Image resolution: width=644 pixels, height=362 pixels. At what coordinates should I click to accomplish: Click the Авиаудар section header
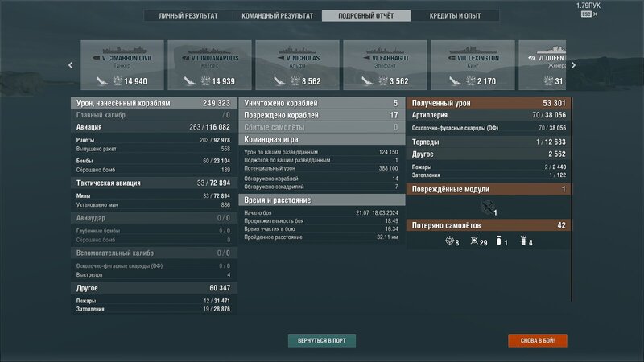[154, 218]
